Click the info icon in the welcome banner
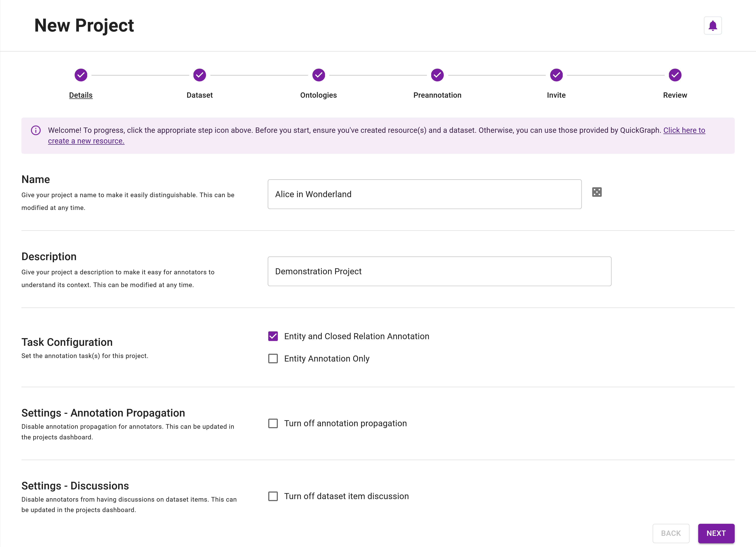 tap(36, 130)
